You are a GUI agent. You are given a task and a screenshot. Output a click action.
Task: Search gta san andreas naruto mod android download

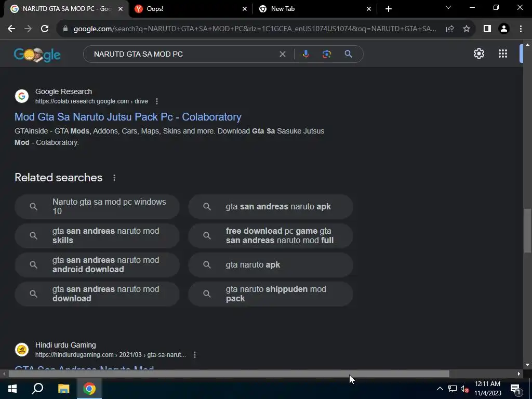(x=97, y=265)
